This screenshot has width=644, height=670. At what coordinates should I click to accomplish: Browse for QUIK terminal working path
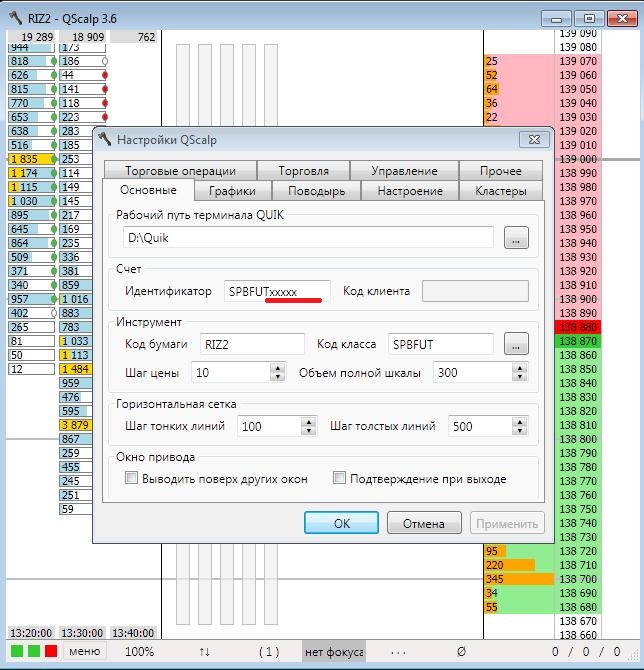pyautogui.click(x=516, y=238)
